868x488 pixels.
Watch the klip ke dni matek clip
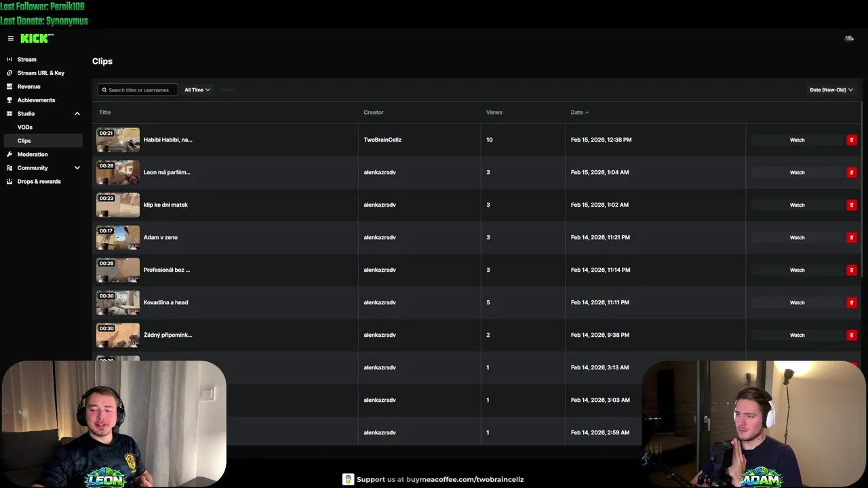pos(797,205)
